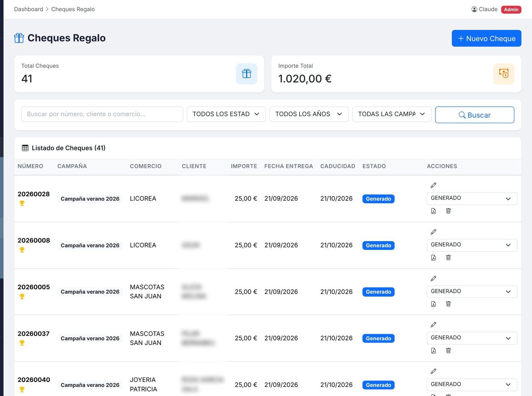The height and width of the screenshot is (396, 532).
Task: Click pencil icon for cheque 20260037
Action: [x=433, y=325]
